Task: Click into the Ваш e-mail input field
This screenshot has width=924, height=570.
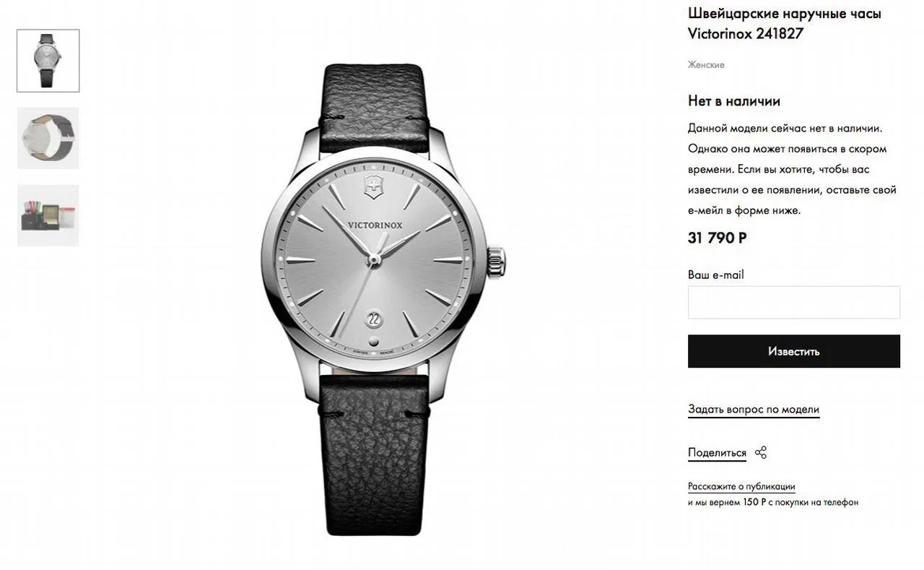Action: [x=794, y=302]
